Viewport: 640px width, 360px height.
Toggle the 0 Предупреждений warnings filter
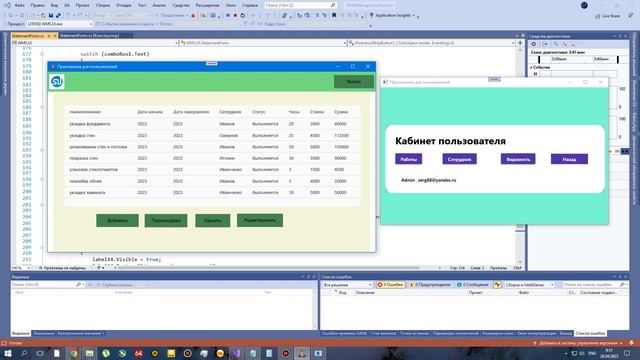pyautogui.click(x=430, y=284)
